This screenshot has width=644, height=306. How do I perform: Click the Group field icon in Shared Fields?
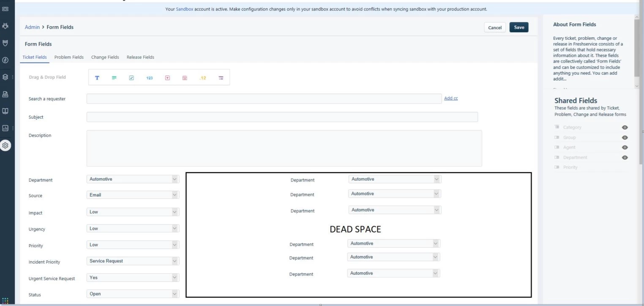[x=557, y=137]
